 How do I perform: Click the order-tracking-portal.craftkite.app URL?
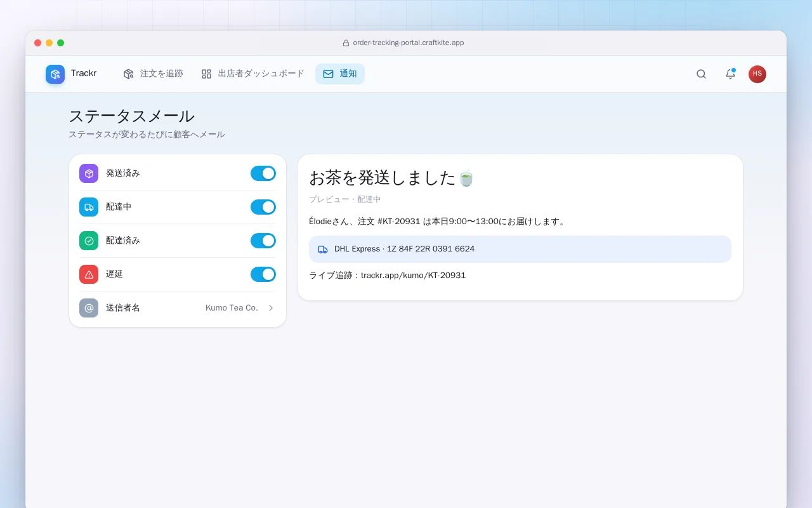(409, 43)
